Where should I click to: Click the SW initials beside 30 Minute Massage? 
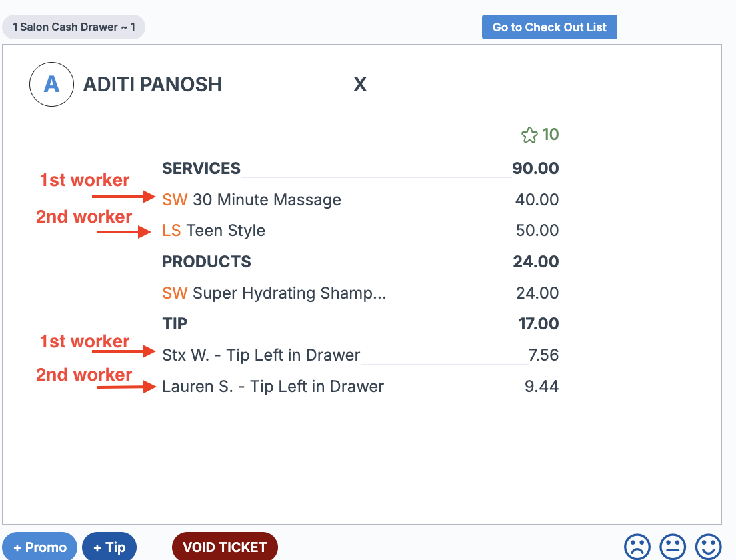[x=175, y=200]
